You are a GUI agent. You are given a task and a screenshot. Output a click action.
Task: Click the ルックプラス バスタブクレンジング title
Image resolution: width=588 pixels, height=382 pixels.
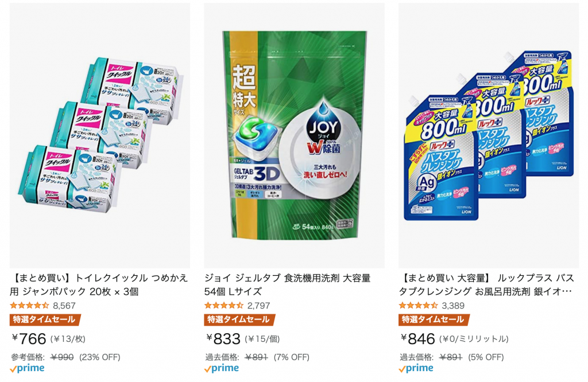[x=486, y=284]
